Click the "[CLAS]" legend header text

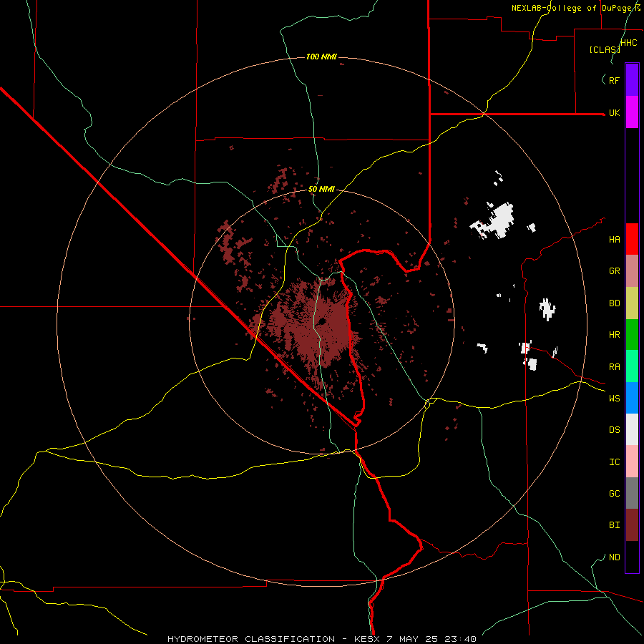pos(605,49)
